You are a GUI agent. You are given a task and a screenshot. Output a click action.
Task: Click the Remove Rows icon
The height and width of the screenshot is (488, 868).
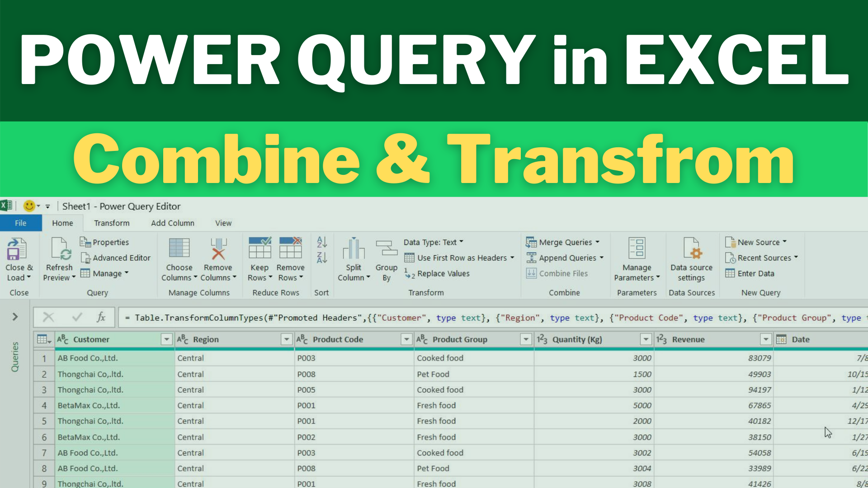[290, 248]
